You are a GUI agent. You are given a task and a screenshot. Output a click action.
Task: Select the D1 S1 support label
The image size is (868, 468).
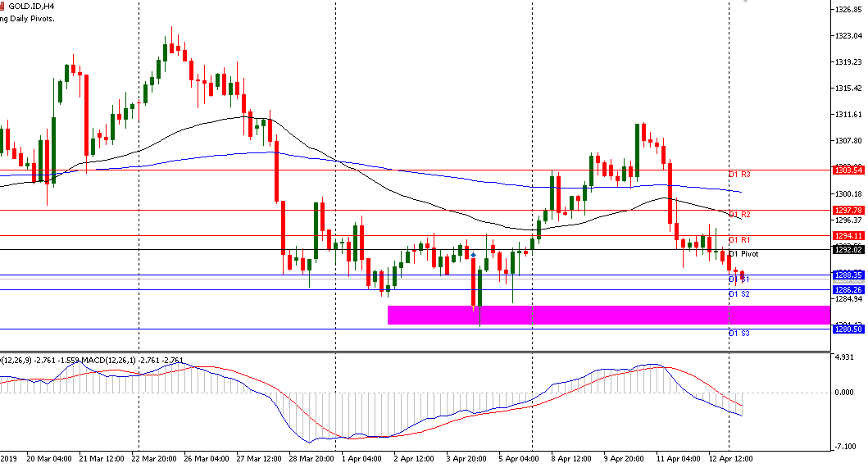pos(739,279)
